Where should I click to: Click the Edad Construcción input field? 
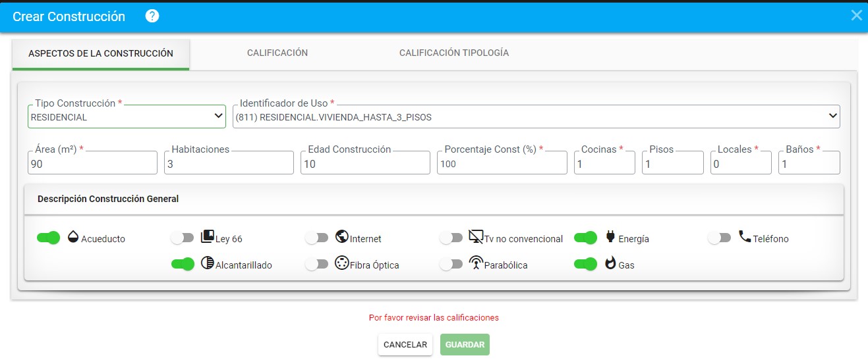click(x=365, y=163)
